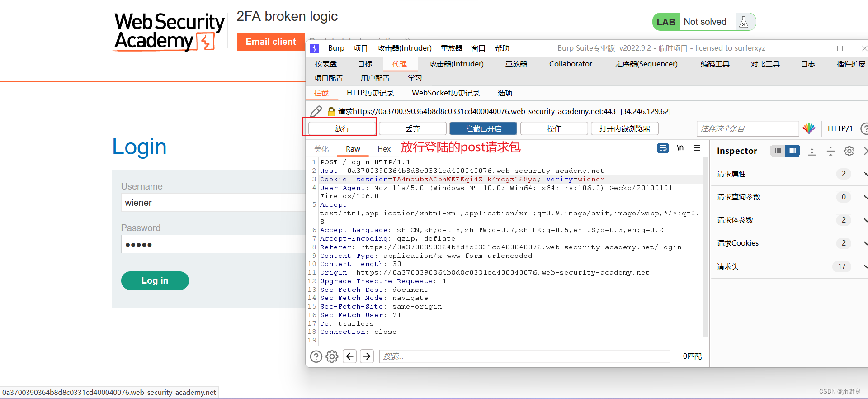The height and width of the screenshot is (399, 868).
Task: Click 放行 to forward the request
Action: 342,128
